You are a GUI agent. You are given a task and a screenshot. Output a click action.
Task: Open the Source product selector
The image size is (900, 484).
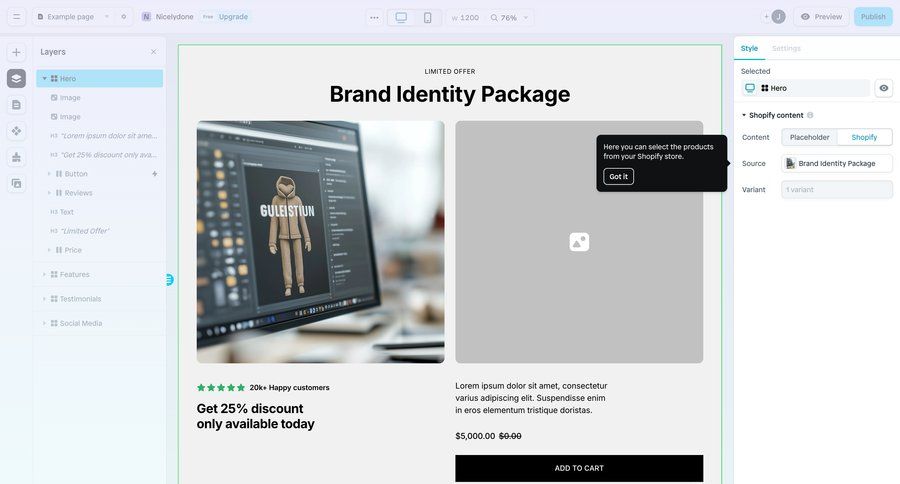(x=837, y=164)
